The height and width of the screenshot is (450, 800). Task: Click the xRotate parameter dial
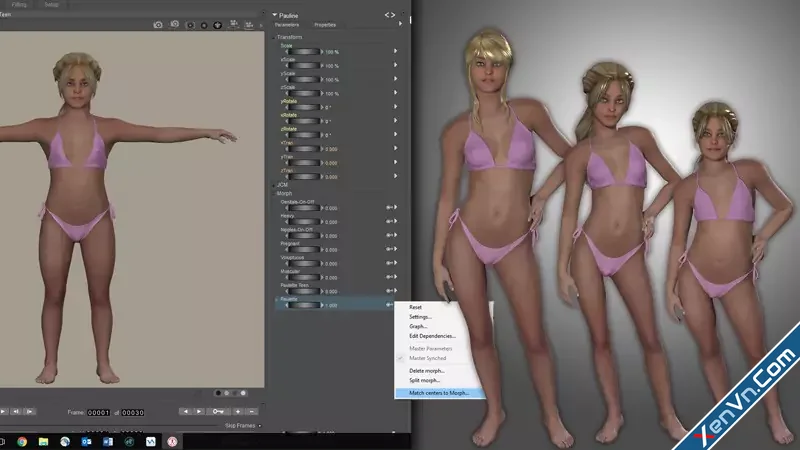point(304,121)
